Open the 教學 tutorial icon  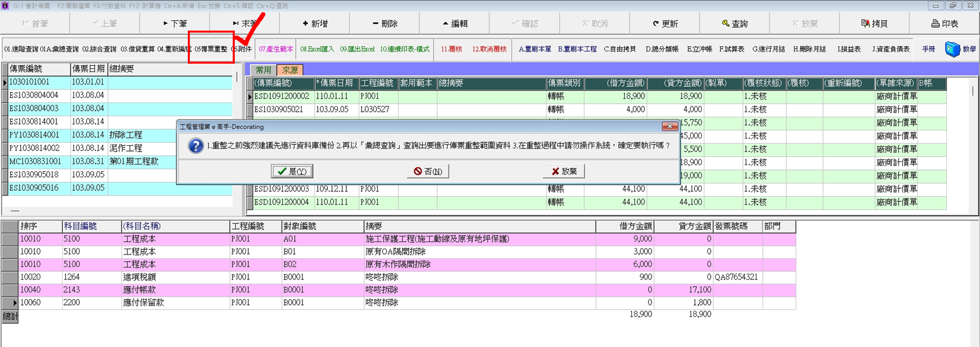(x=960, y=49)
